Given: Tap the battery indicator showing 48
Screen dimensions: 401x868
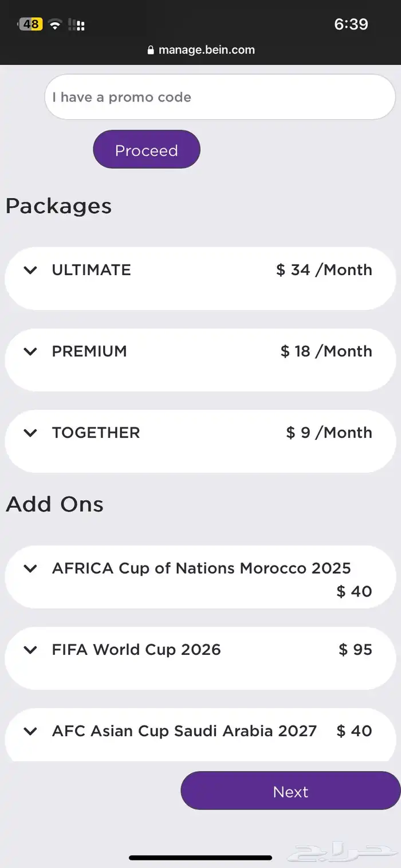Looking at the screenshot, I should [31, 24].
